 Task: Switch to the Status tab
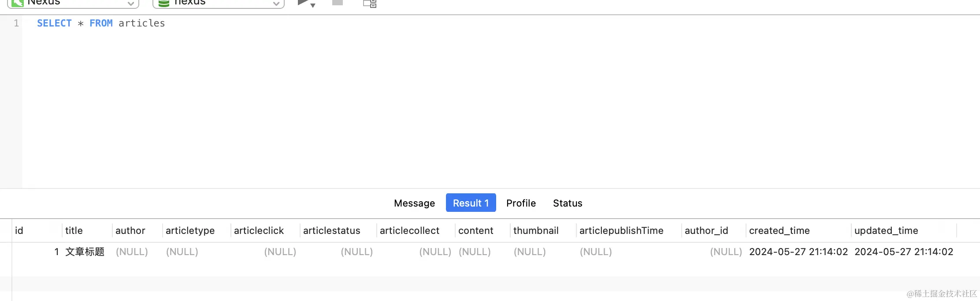pyautogui.click(x=568, y=203)
